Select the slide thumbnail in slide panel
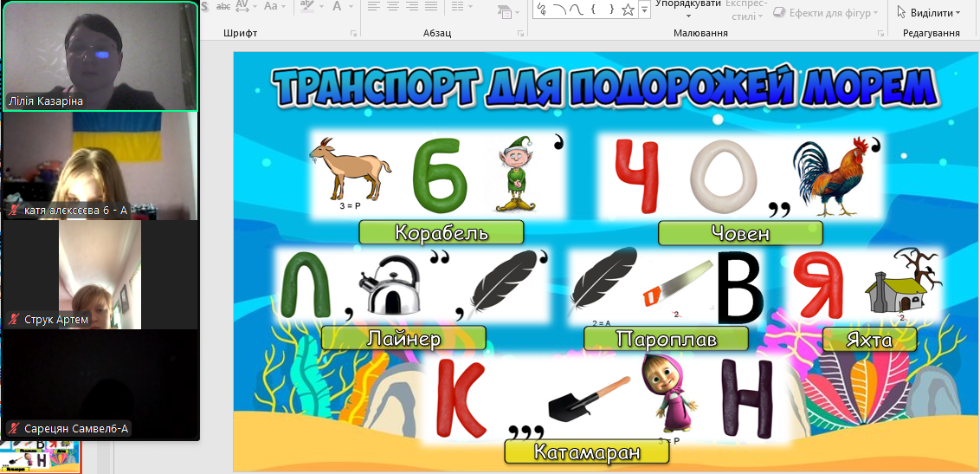980x474 pixels. click(41, 458)
